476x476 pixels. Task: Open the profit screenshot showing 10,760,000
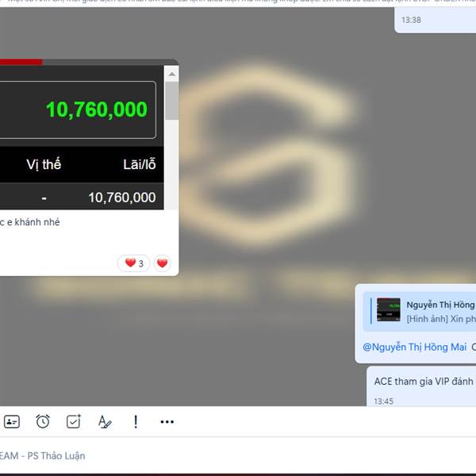(x=82, y=134)
